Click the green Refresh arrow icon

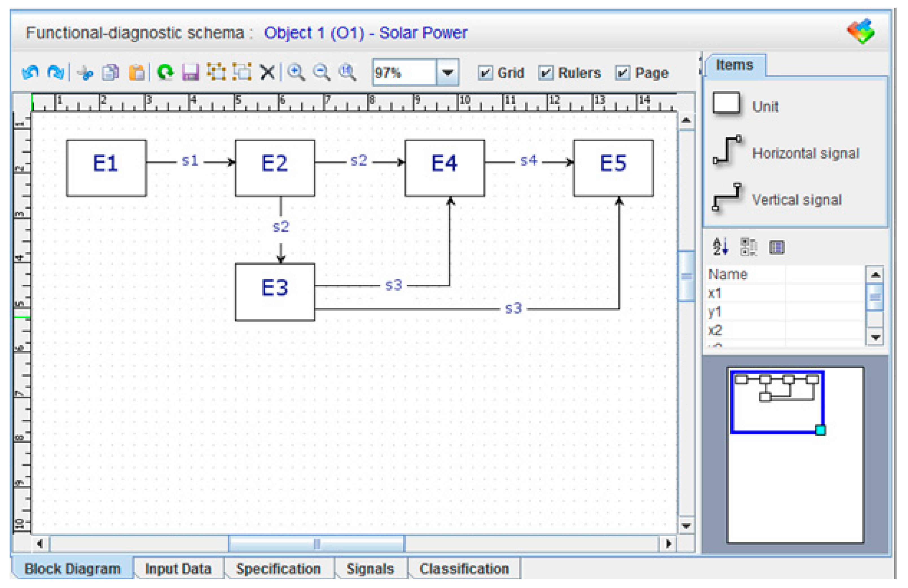165,72
